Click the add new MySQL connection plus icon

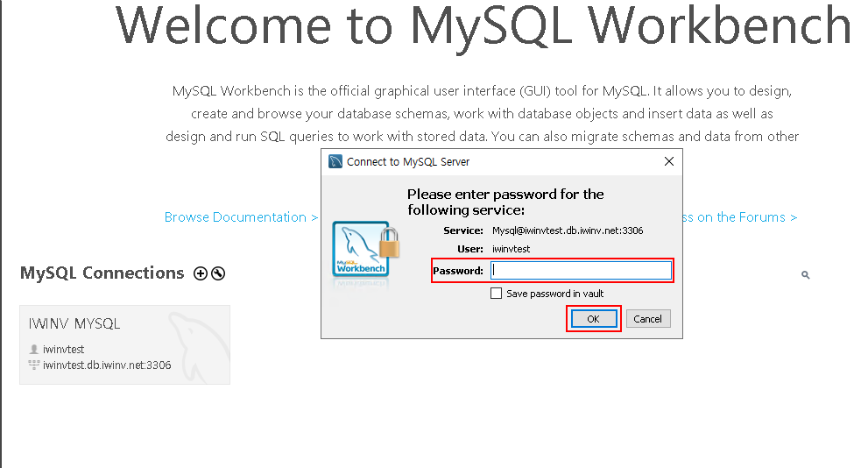click(x=201, y=273)
